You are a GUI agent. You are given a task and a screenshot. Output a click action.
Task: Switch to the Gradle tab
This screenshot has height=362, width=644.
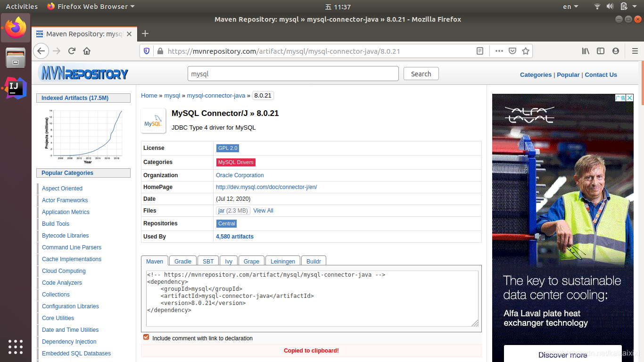coord(183,261)
